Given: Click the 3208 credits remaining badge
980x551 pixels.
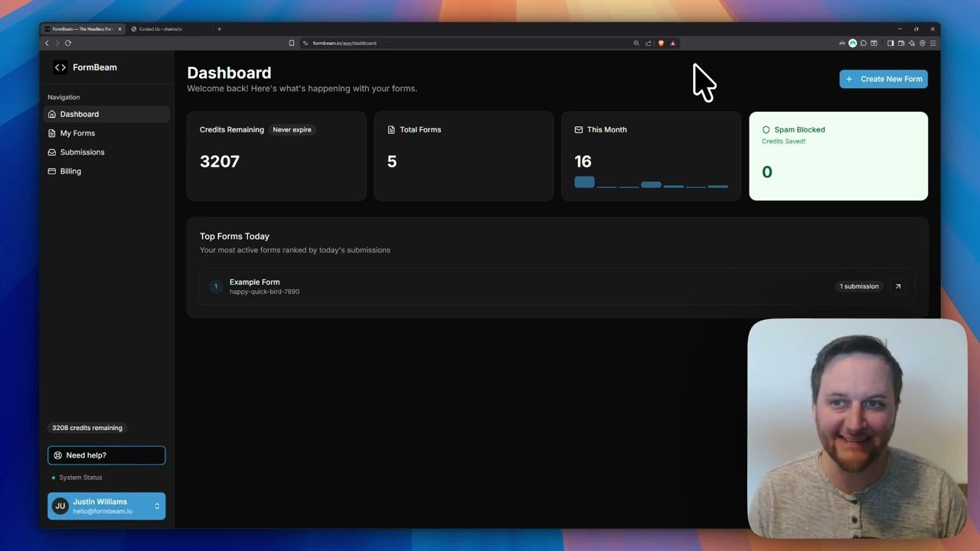Looking at the screenshot, I should (87, 428).
